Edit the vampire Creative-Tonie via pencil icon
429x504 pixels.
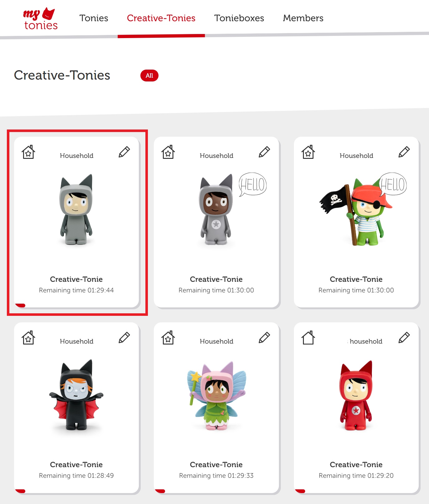coord(124,338)
